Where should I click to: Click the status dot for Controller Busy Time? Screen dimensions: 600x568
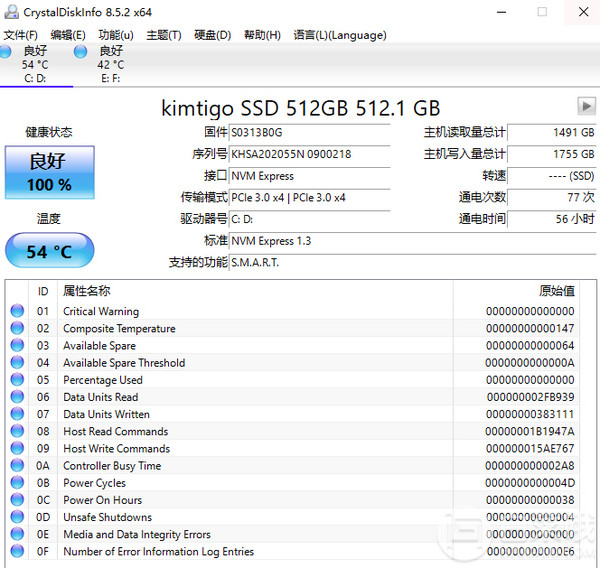[17, 465]
